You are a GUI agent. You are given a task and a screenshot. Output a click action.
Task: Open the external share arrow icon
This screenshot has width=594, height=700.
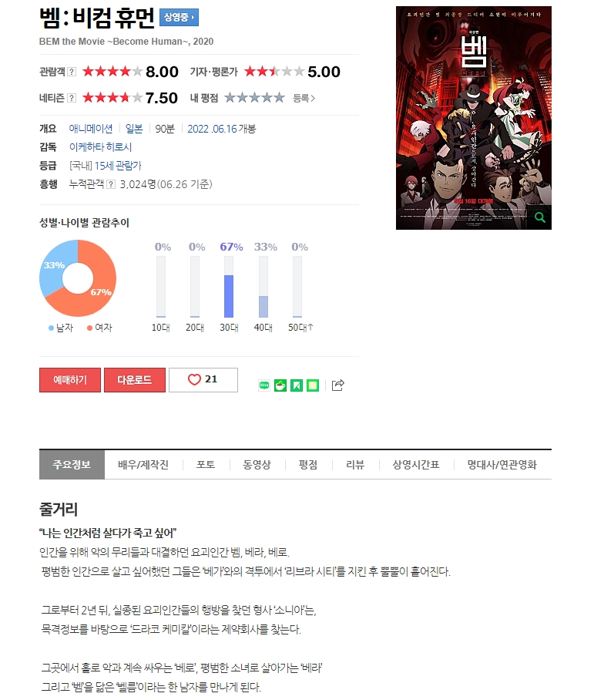(x=338, y=385)
